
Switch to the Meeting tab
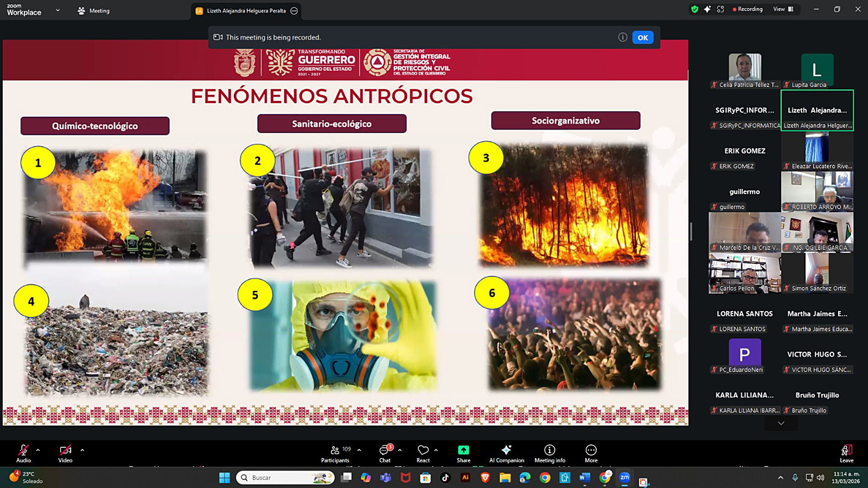coord(94,11)
